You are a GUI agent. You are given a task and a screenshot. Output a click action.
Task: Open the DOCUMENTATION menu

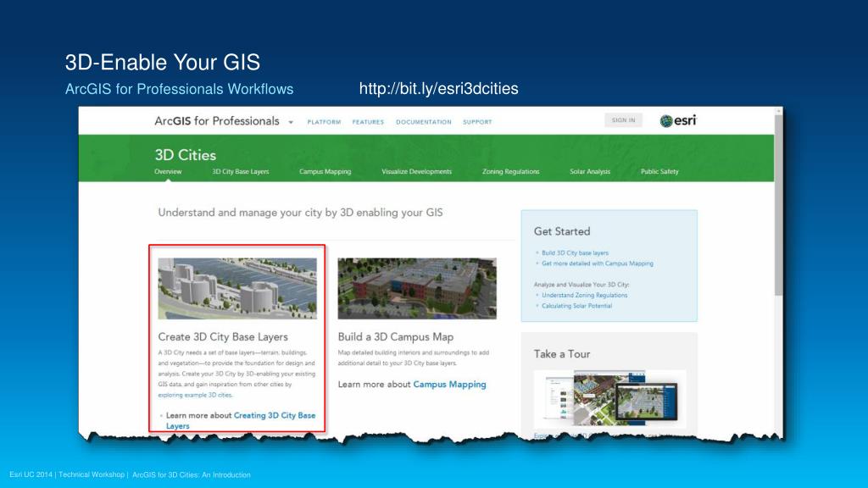coord(424,122)
